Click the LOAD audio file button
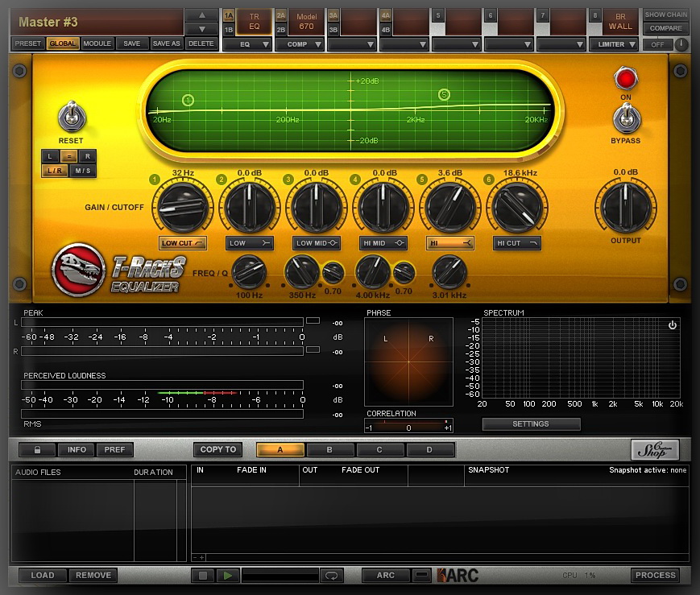The image size is (700, 595). coord(43,576)
